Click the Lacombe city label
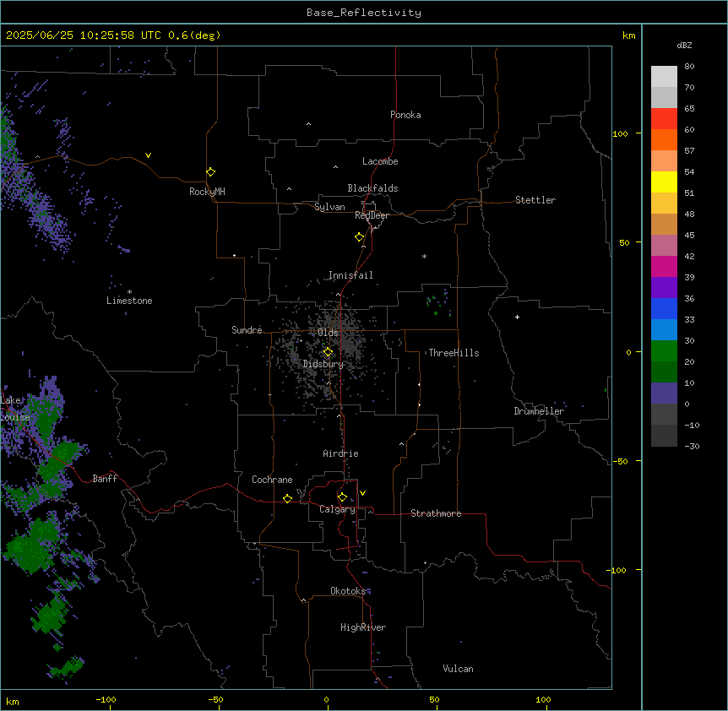Image resolution: width=728 pixels, height=711 pixels. click(x=380, y=161)
